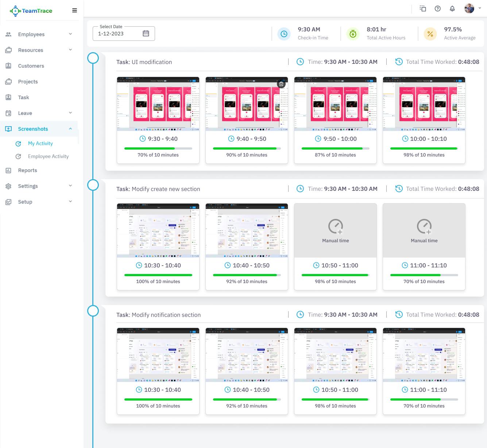Open the help icon in the header

click(x=437, y=8)
